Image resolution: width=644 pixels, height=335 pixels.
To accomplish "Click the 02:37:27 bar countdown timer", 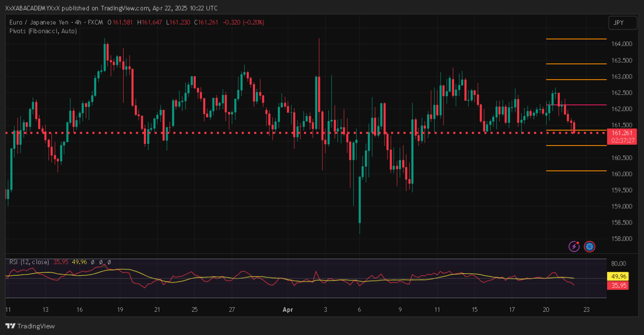I will 622,140.
